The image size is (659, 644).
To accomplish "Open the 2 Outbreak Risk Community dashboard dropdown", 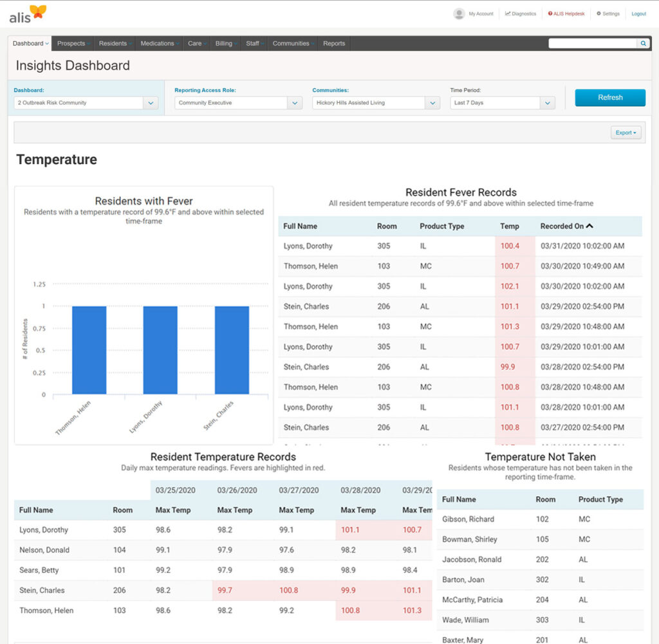I will pyautogui.click(x=151, y=102).
